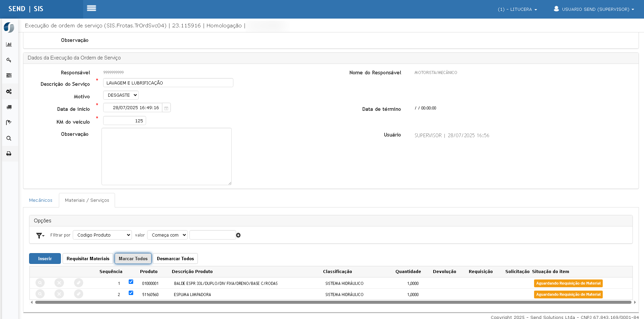Click the ESPUMA LIMPADORA description cell
The width and height of the screenshot is (644, 319).
click(x=192, y=295)
